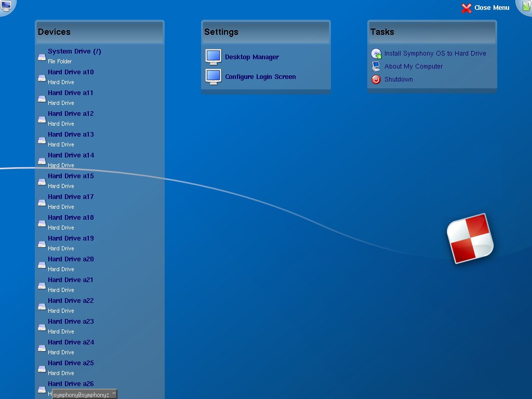Screen dimensions: 532x399
Task: Click the drive icon beside Hard Drive a11
Action: coord(42,99)
